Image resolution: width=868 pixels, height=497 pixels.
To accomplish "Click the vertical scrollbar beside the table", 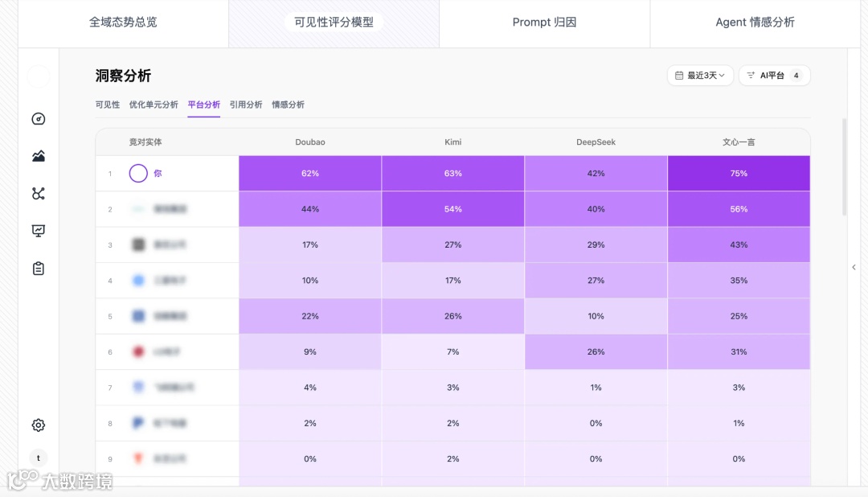I will pyautogui.click(x=845, y=167).
